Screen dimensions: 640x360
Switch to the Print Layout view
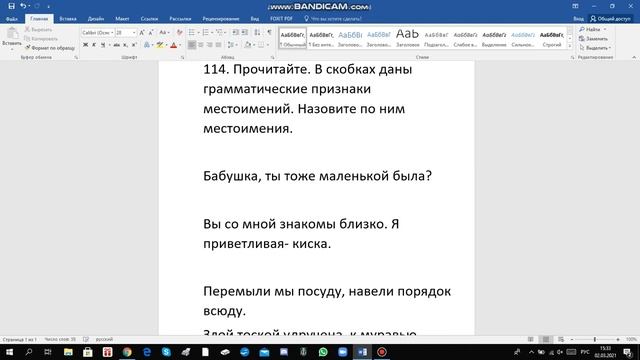click(x=546, y=339)
